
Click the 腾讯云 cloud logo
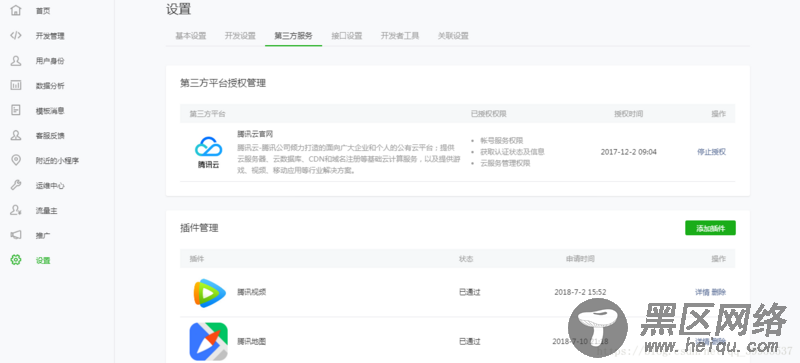pos(209,152)
